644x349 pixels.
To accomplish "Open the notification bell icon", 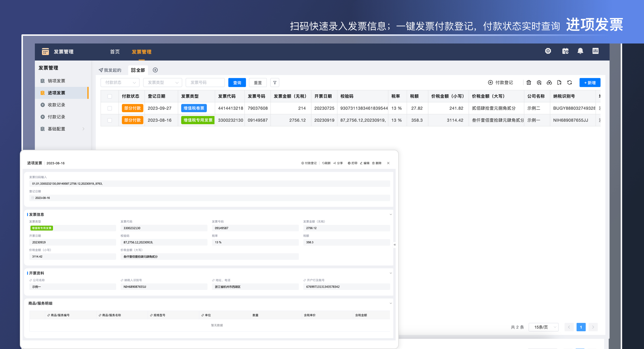I will click(580, 51).
